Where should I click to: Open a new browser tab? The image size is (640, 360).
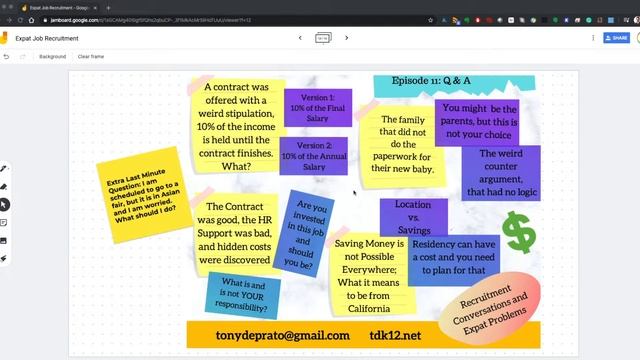click(108, 7)
